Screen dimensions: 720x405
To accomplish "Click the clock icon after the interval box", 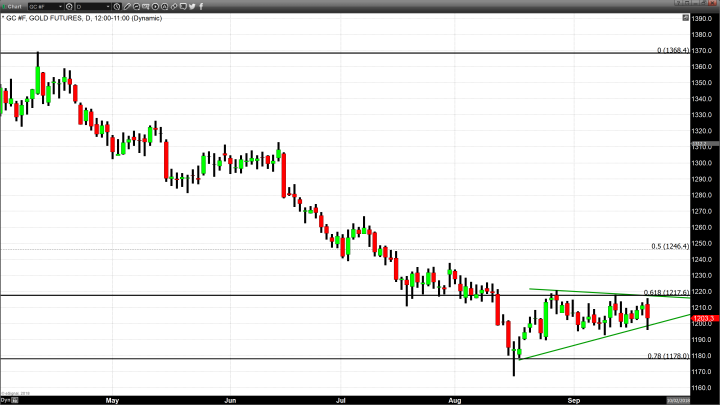I will tap(117, 6).
